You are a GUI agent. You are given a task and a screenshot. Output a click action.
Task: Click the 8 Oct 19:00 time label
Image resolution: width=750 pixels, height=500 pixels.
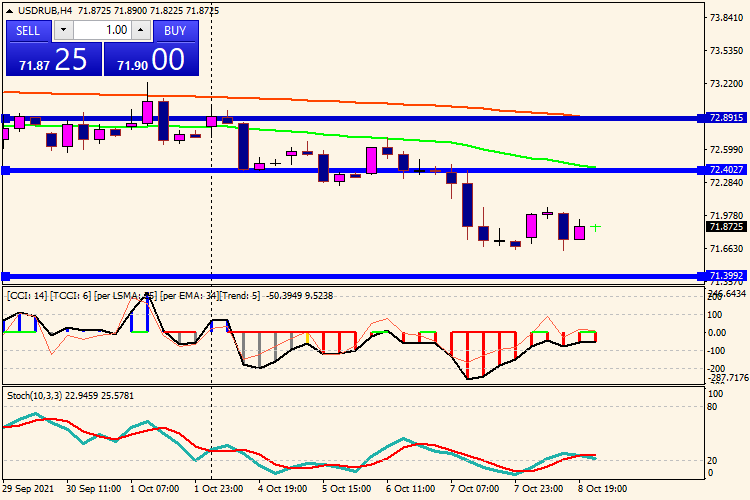coord(602,489)
